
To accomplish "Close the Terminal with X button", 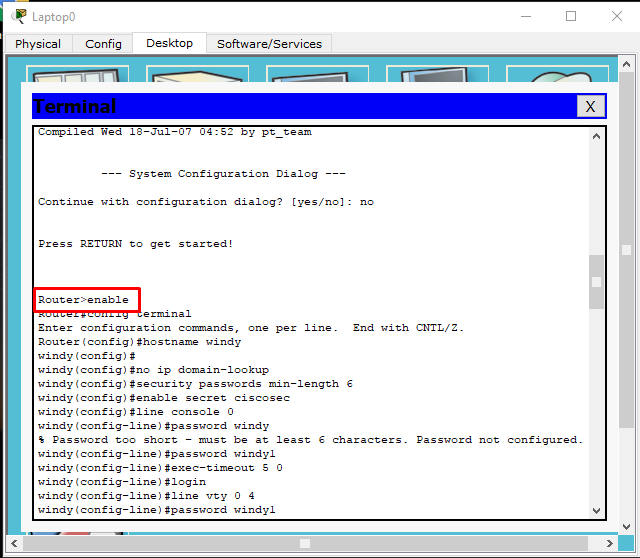I will [590, 107].
